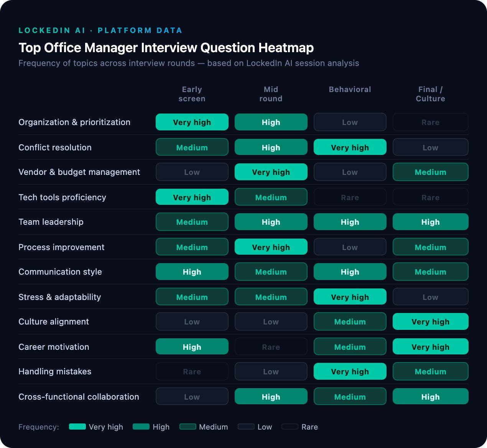Click the Cross-functional collaboration row label
487x448 pixels.
(x=79, y=397)
